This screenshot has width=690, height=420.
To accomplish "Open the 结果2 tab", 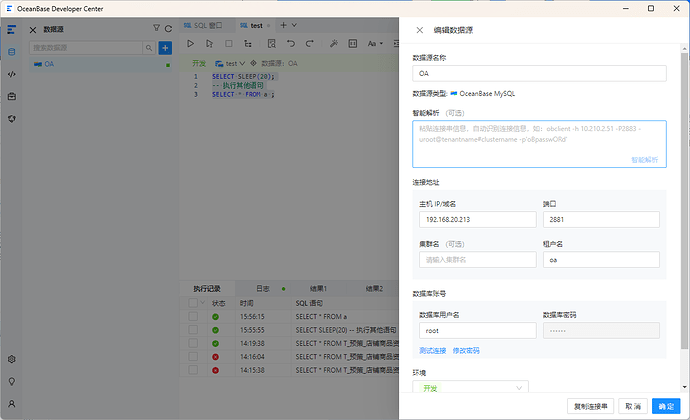I will click(374, 289).
